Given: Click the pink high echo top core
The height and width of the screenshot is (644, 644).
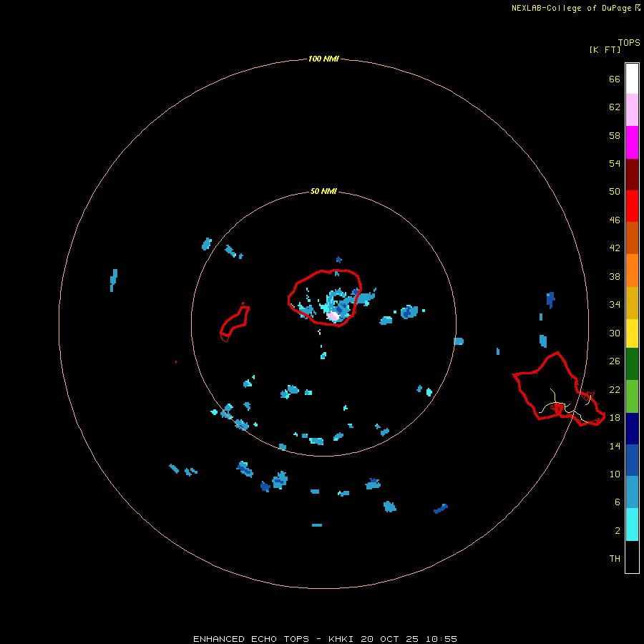Looking at the screenshot, I should [x=333, y=316].
